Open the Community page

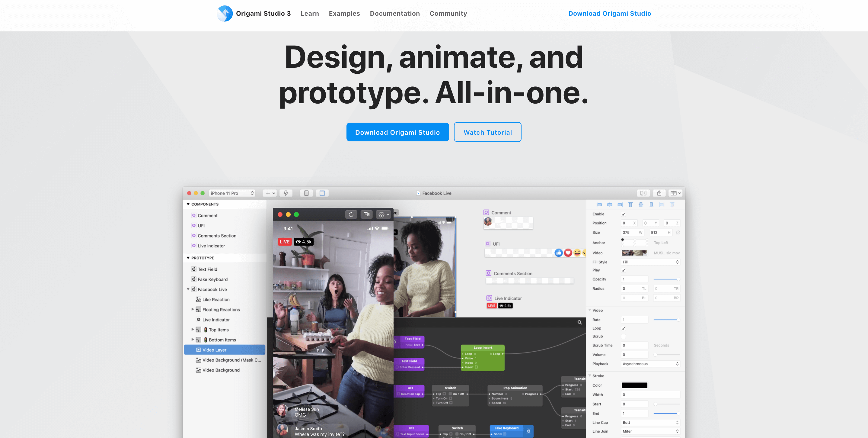(448, 14)
